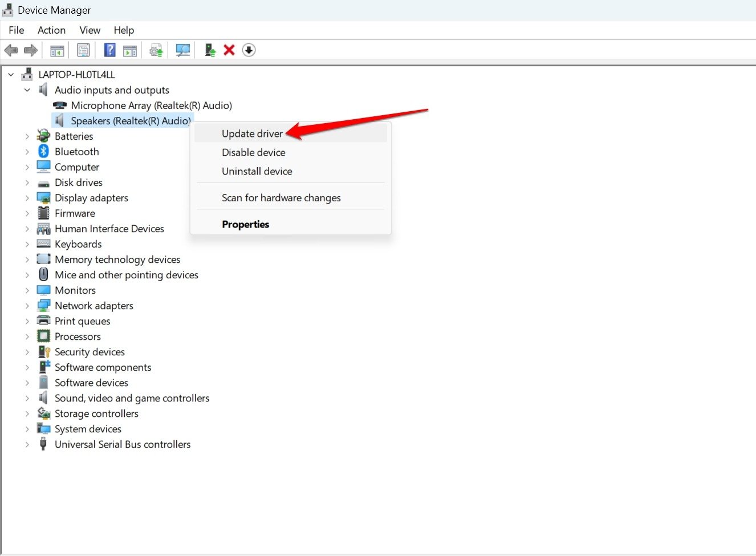756x556 pixels.
Task: Click the Forward navigation arrow
Action: click(30, 50)
